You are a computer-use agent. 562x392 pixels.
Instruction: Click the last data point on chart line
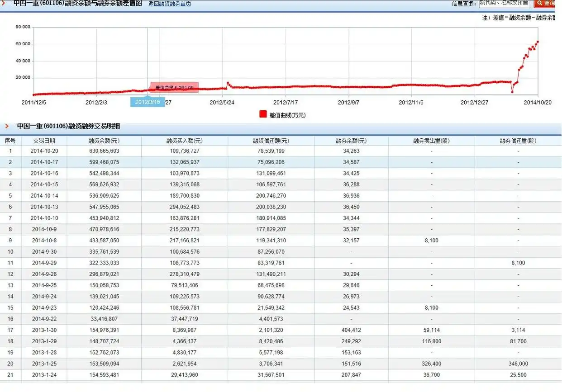tap(538, 42)
